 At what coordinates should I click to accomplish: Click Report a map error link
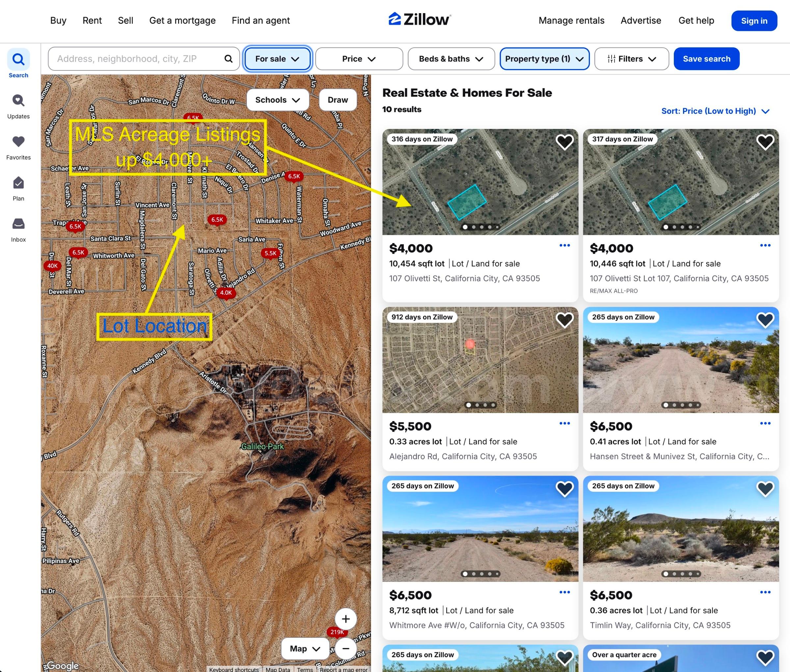(344, 669)
